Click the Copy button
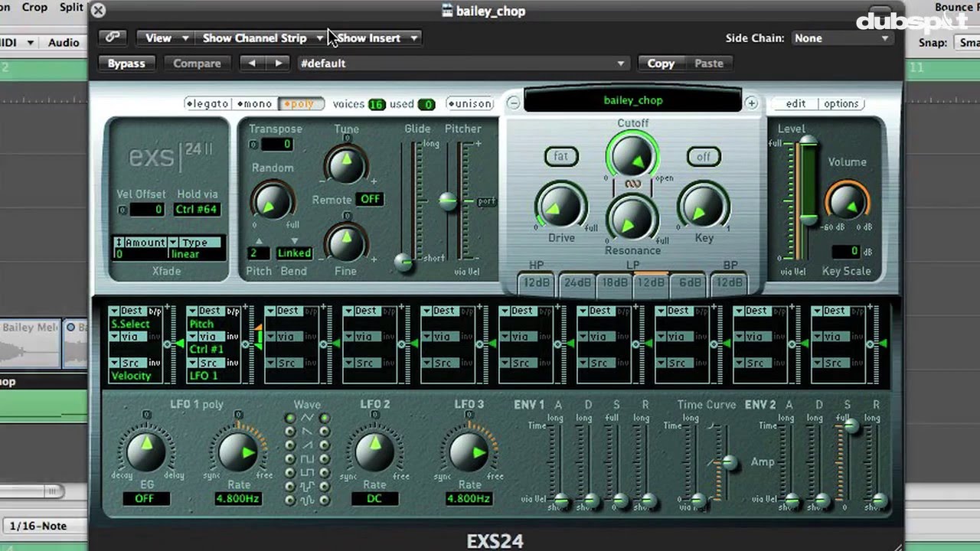 pyautogui.click(x=661, y=64)
